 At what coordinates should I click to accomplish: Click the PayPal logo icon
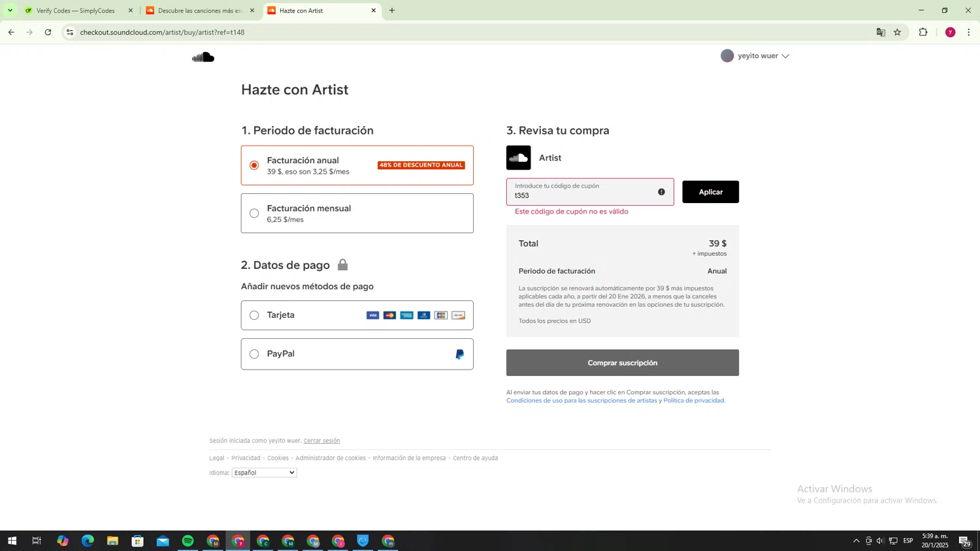459,354
